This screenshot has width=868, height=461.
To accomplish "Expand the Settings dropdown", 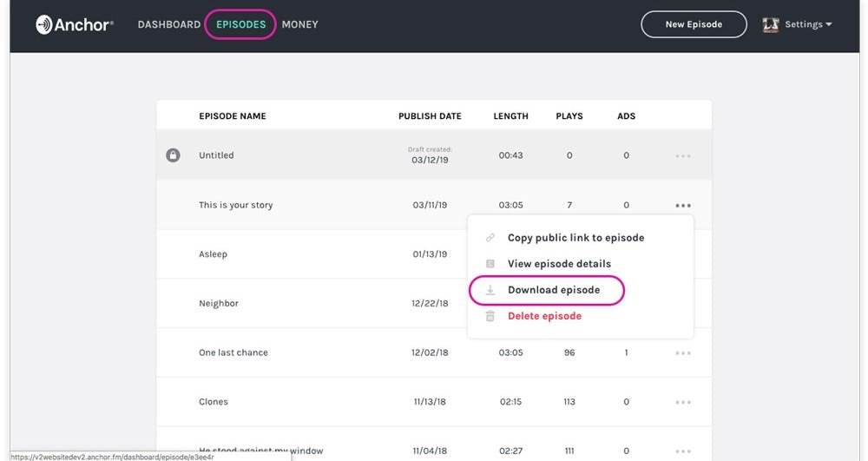I will [x=808, y=24].
